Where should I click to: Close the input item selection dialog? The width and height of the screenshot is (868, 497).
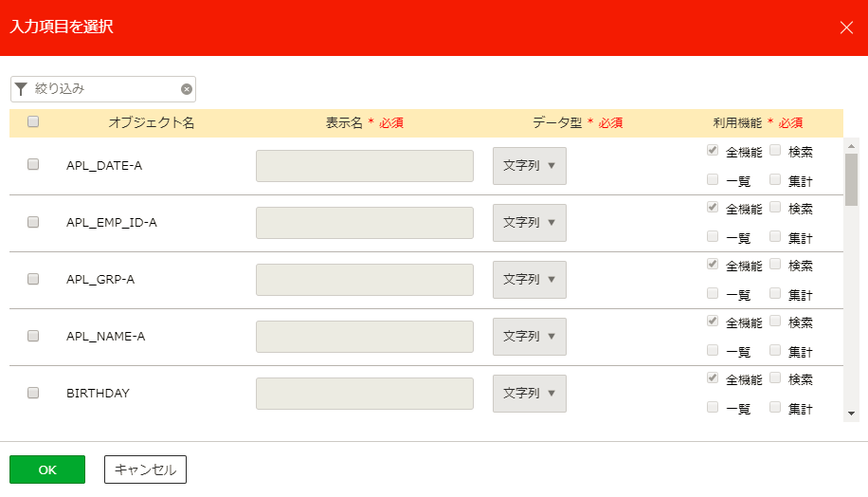point(846,28)
